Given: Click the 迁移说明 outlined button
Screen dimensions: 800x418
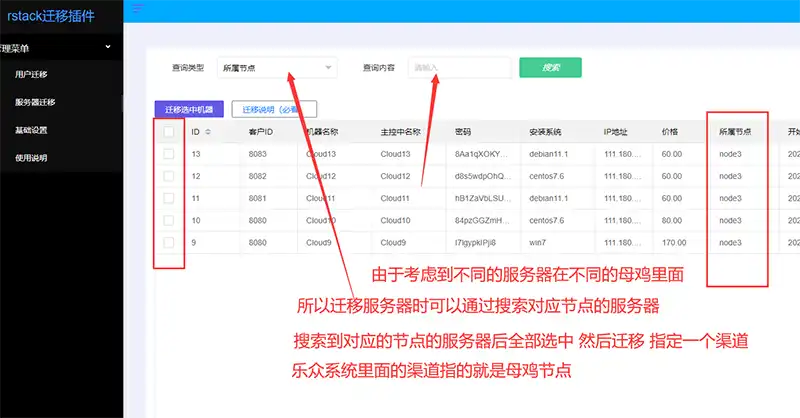Looking at the screenshot, I should [x=274, y=109].
